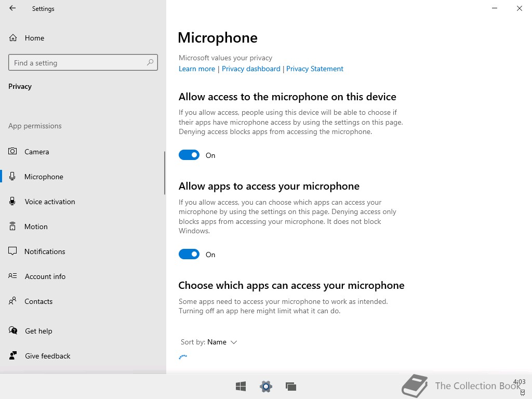Open the Windows Start button
The image size is (532, 399).
tap(241, 386)
